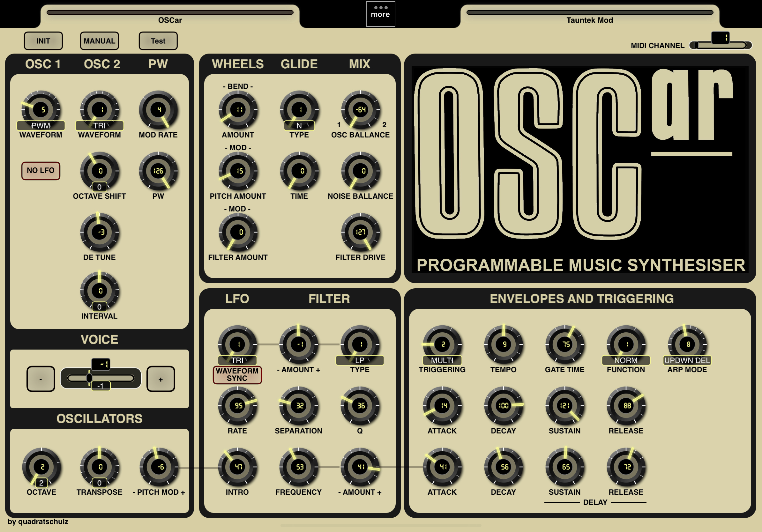Screen dimensions: 762x532
Task: Click the LFO Rate knob
Action: click(x=238, y=406)
